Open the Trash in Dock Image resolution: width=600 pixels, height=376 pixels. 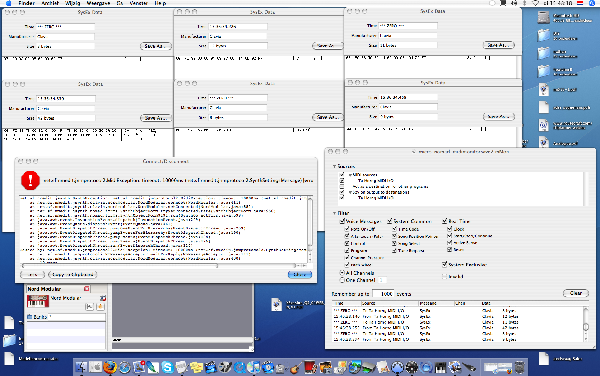click(x=520, y=367)
